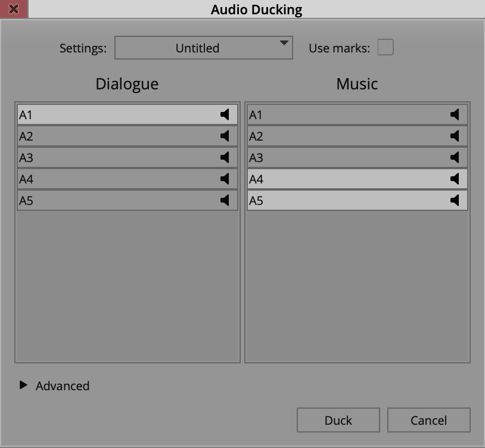485x448 pixels.
Task: Click speaker icon on Music A3 row
Action: point(455,157)
